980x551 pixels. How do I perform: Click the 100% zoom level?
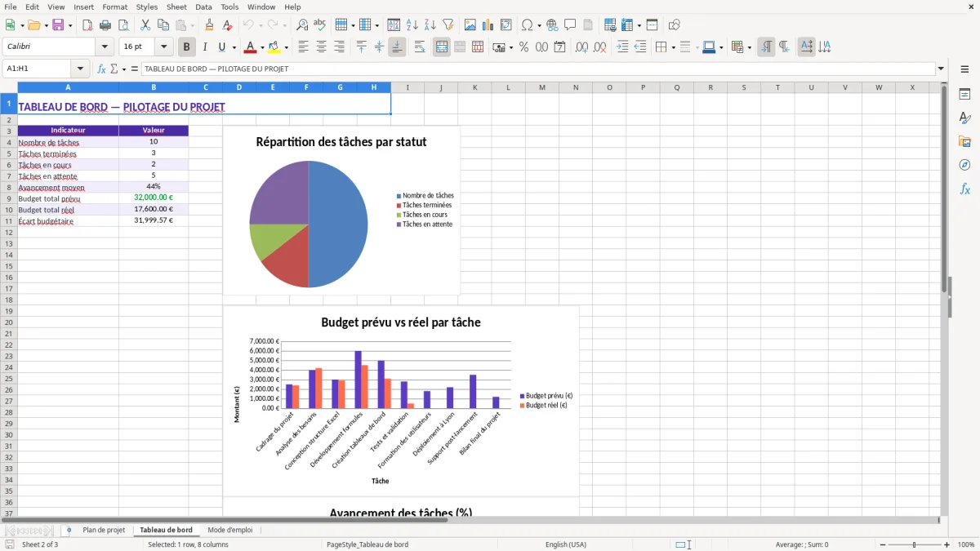pos(966,544)
